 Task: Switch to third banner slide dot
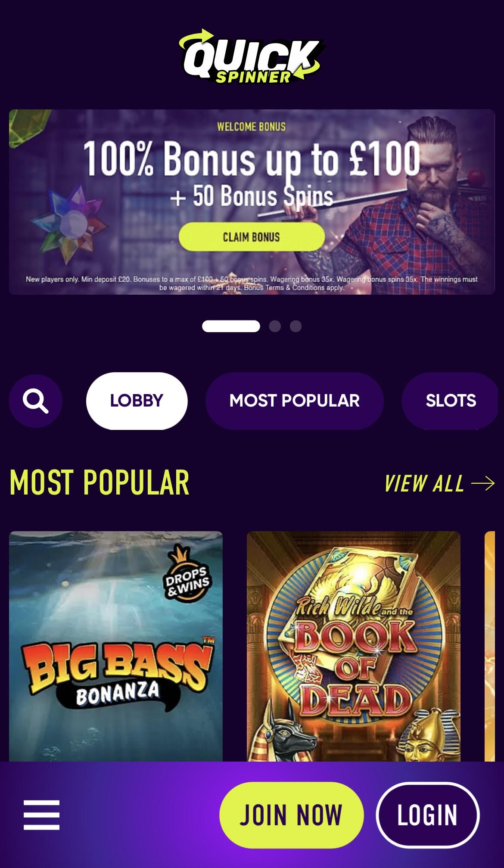[296, 326]
